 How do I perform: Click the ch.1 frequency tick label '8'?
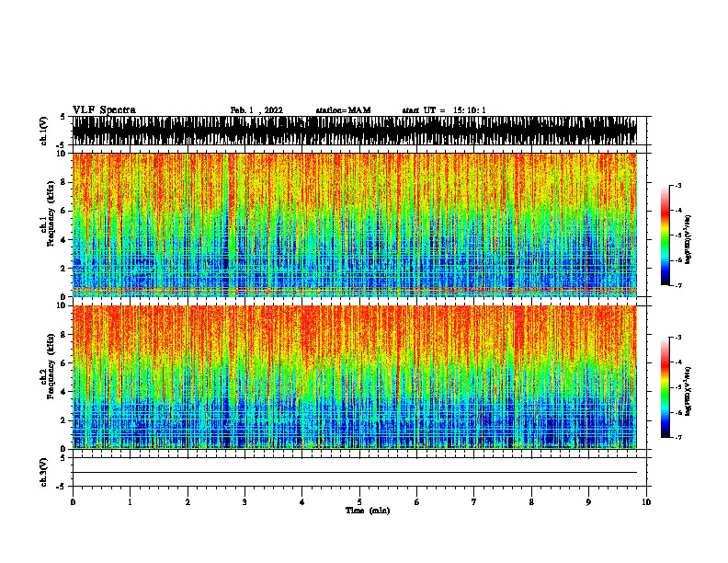(64, 182)
